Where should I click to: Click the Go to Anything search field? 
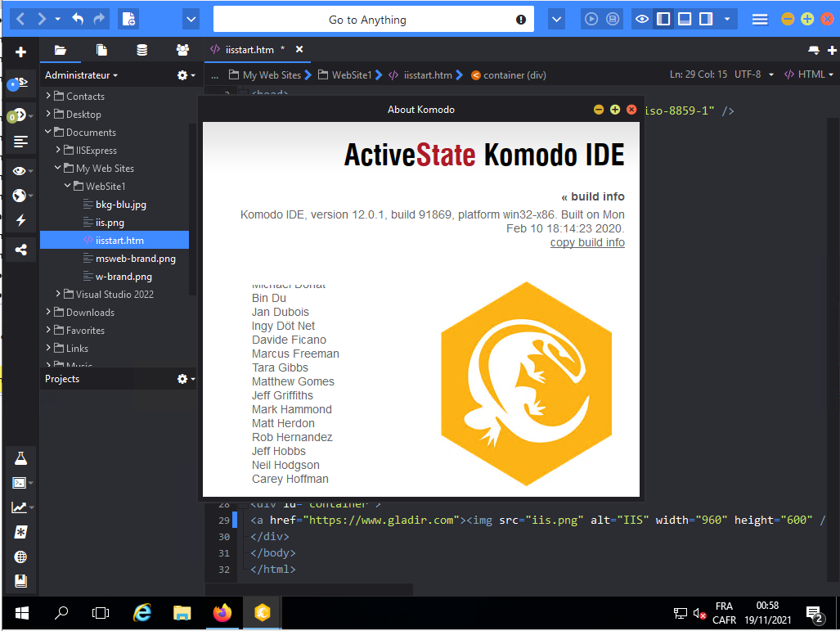point(366,20)
